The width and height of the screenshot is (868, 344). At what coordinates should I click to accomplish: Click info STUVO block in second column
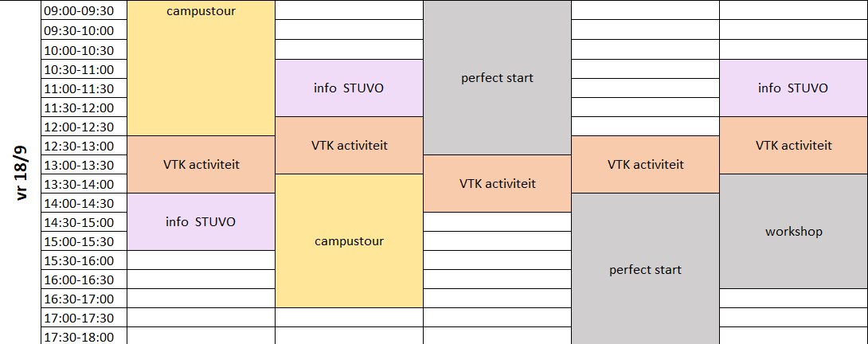tap(350, 88)
